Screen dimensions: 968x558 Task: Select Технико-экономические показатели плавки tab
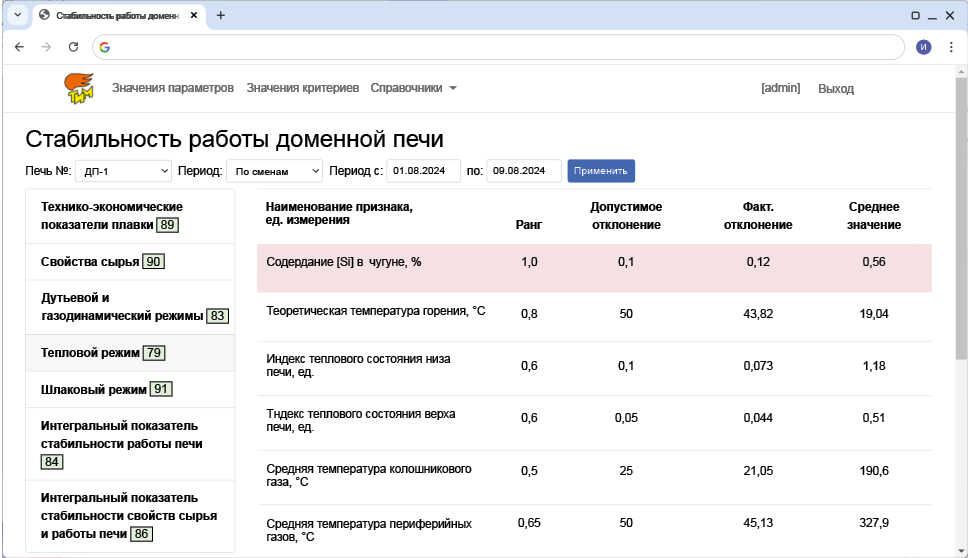click(x=130, y=216)
